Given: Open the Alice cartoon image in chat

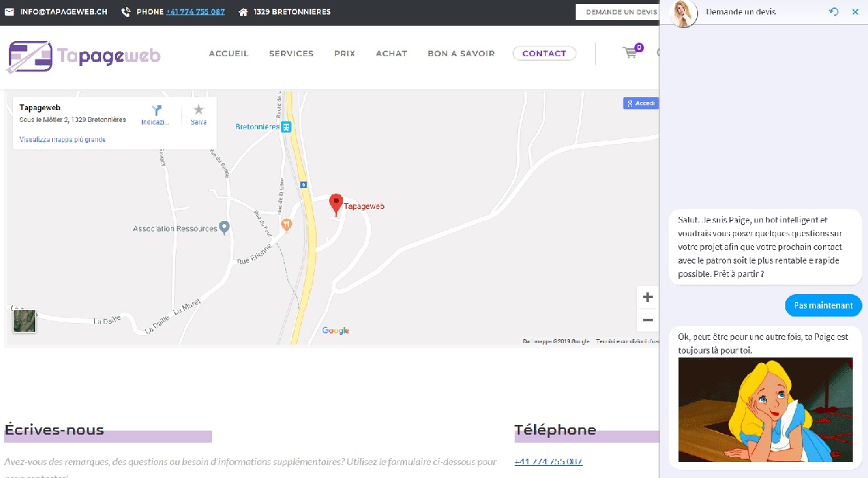Looking at the screenshot, I should [765, 410].
